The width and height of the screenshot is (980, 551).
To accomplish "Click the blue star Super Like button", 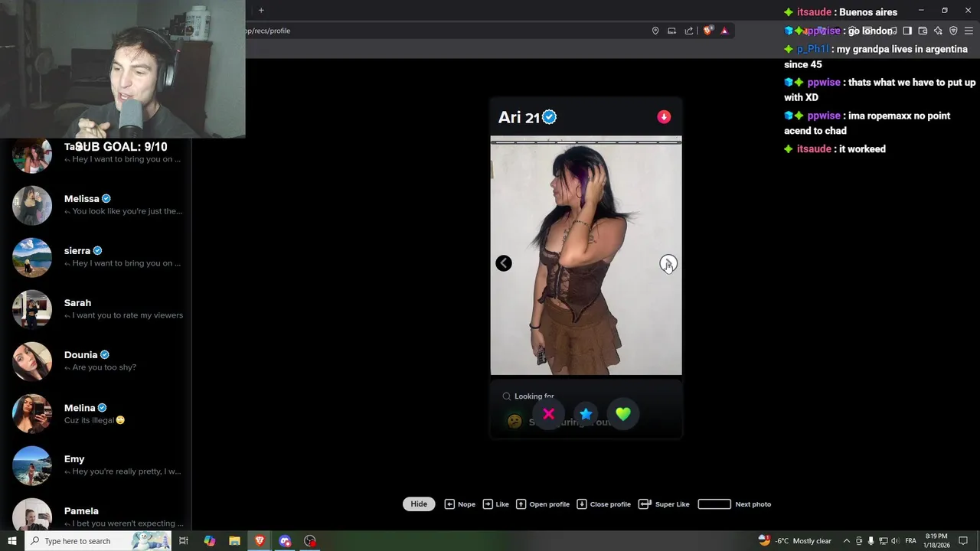I will (586, 414).
